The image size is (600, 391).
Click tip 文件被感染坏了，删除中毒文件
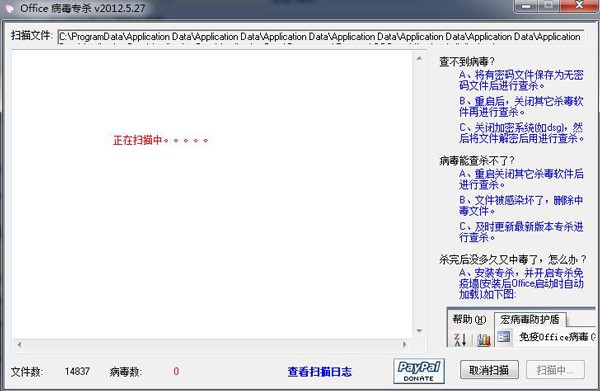(x=521, y=205)
